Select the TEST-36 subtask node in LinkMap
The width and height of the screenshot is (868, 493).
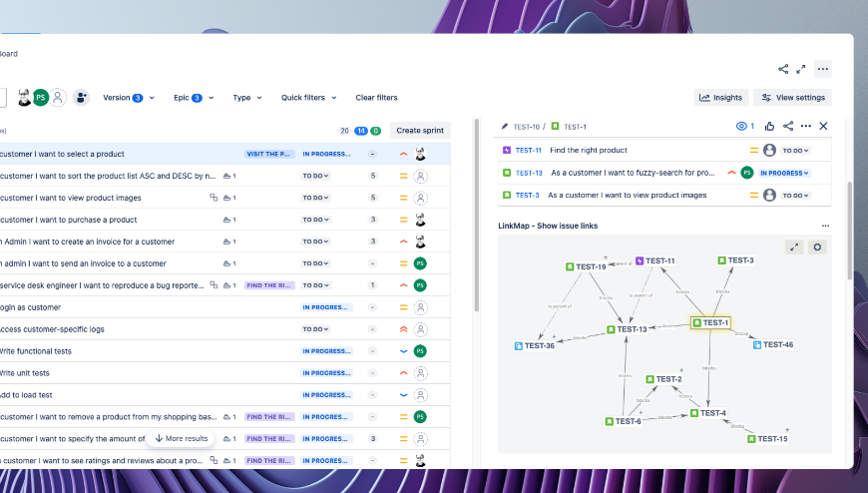click(534, 345)
